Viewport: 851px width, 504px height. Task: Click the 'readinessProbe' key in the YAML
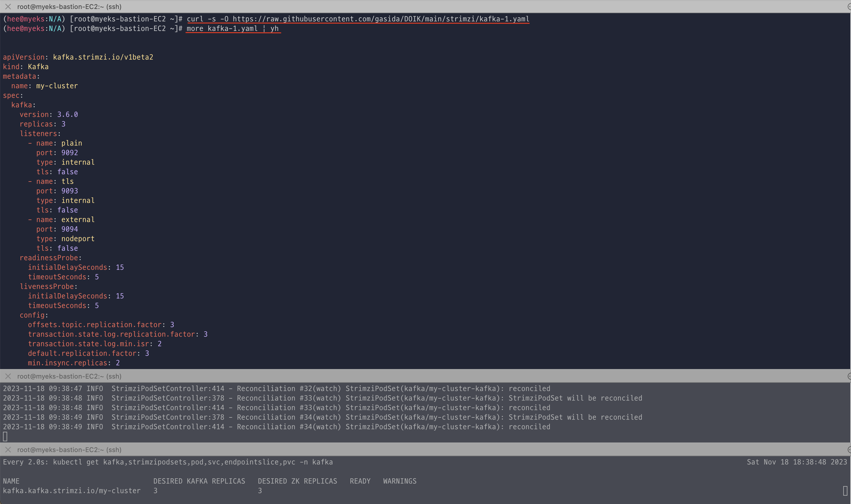[49, 258]
